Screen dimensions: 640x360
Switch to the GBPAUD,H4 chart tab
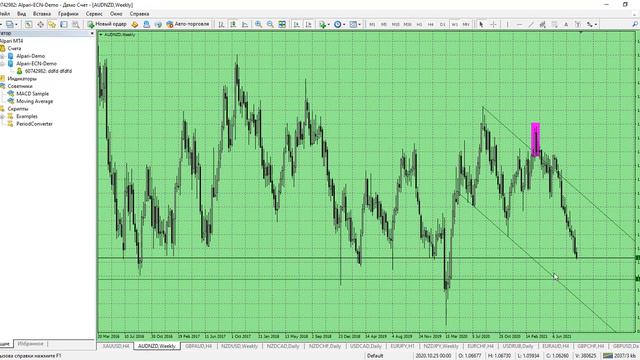pos(198,346)
